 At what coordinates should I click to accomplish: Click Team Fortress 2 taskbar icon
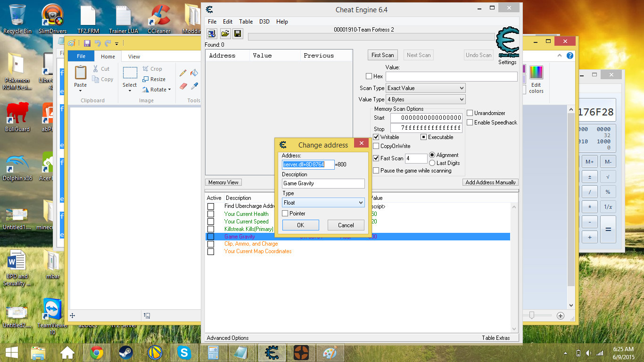301,353
